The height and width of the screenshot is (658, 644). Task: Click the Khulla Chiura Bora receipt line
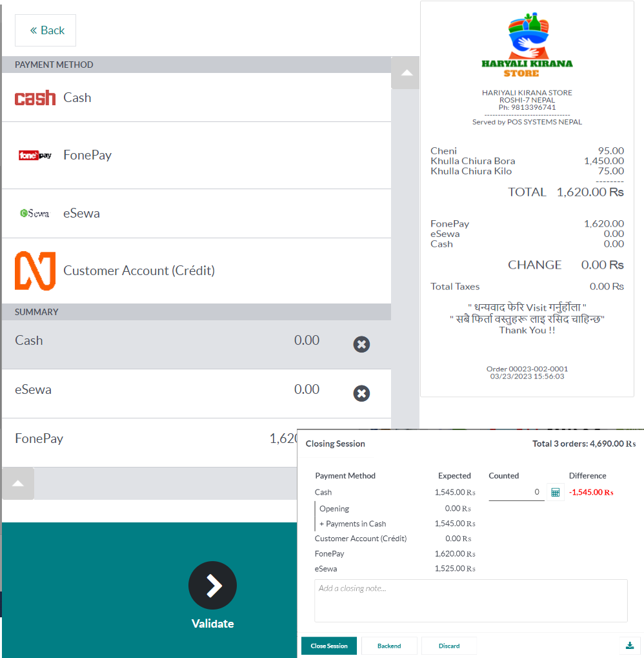(527, 161)
